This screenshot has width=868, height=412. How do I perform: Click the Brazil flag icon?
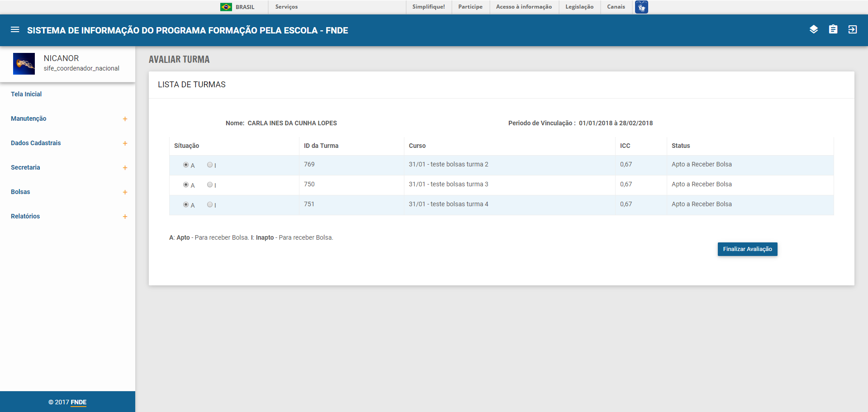(226, 7)
